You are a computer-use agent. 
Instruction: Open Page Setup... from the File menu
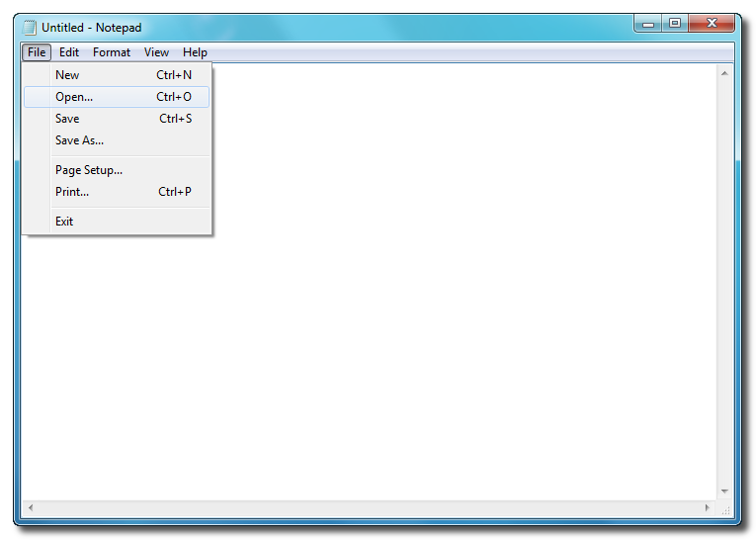pyautogui.click(x=117, y=170)
